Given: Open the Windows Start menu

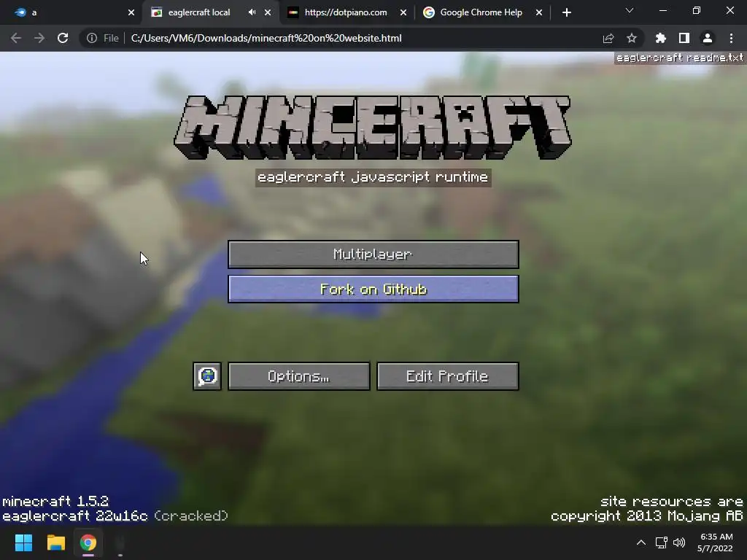Looking at the screenshot, I should 23,542.
